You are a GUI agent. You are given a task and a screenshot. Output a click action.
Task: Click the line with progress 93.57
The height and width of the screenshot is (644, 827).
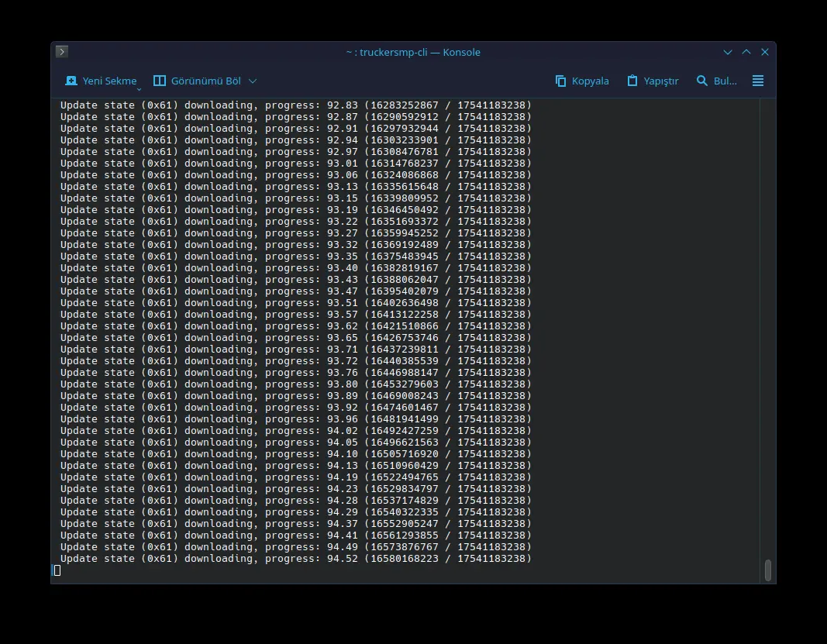[296, 315]
